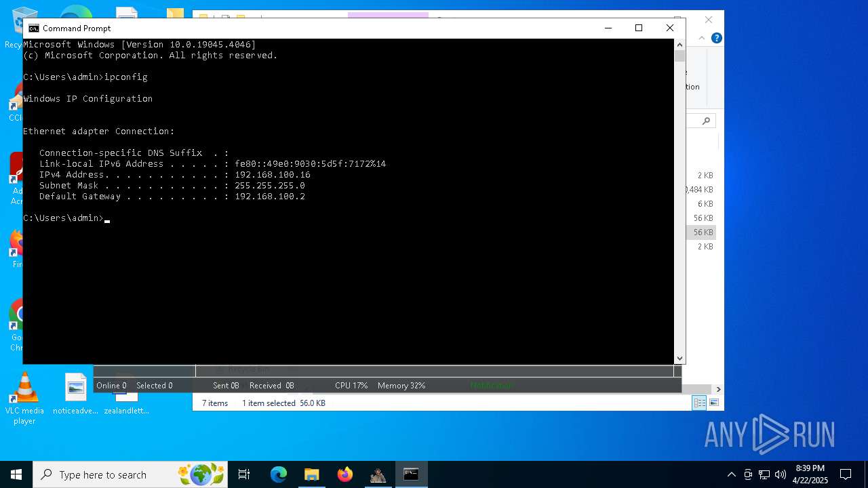The image size is (868, 488).
Task: Click '1 item selected 56.0 KB' status text
Action: pos(283,403)
